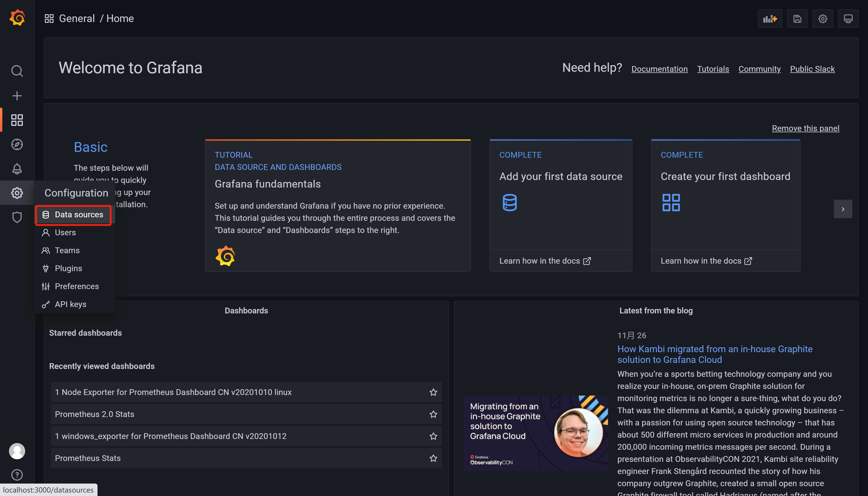Star the Prometheus 2.0 Stats dashboard
Screen dimensions: 868x496
[x=433, y=414]
